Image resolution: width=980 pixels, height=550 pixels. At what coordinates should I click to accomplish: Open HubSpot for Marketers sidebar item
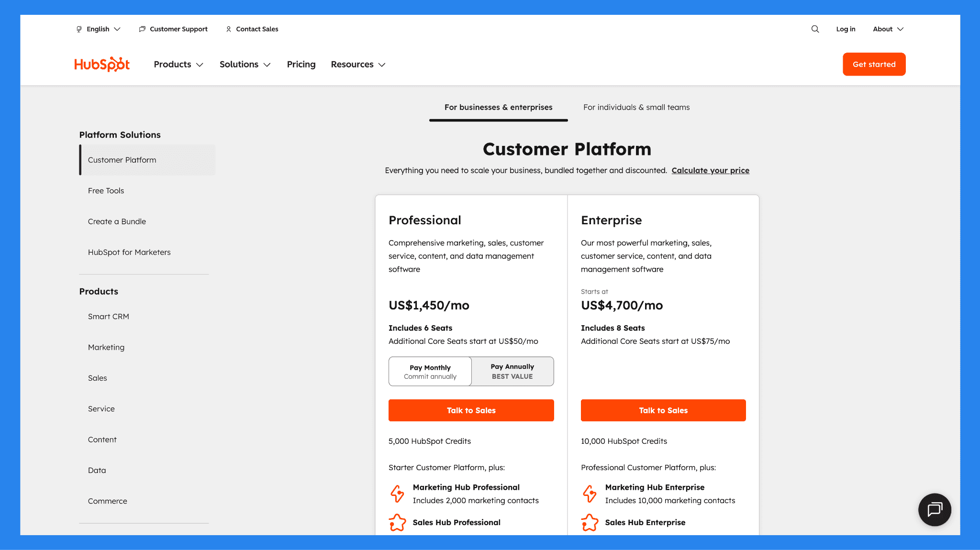pyautogui.click(x=129, y=252)
